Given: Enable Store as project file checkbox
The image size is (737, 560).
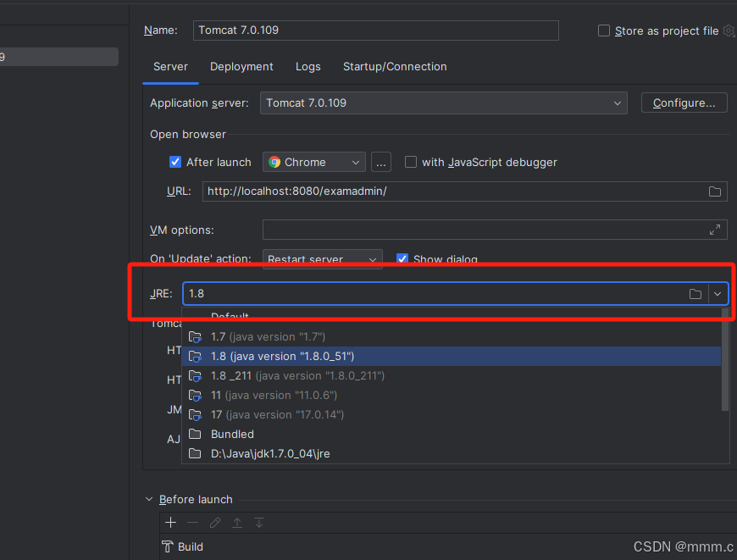Looking at the screenshot, I should coord(603,30).
